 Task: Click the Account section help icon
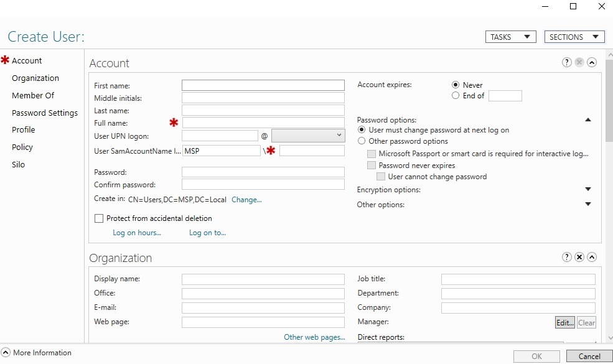[566, 62]
